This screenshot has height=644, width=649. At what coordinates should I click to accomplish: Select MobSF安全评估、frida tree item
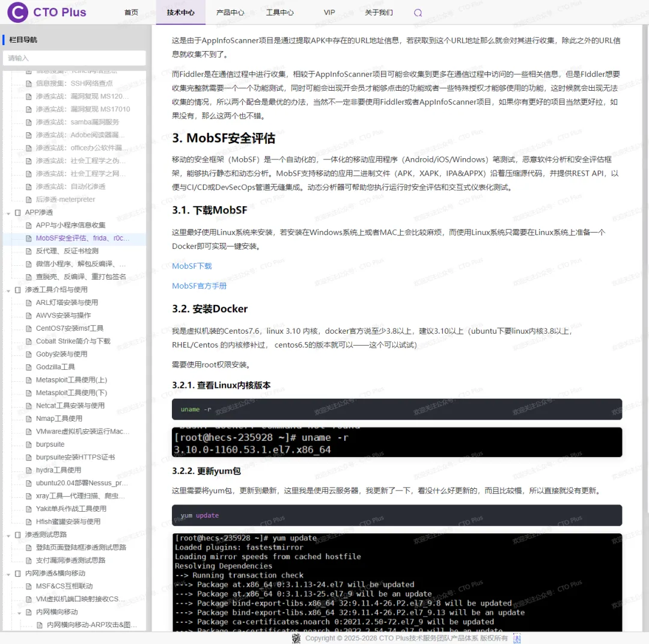pos(82,238)
